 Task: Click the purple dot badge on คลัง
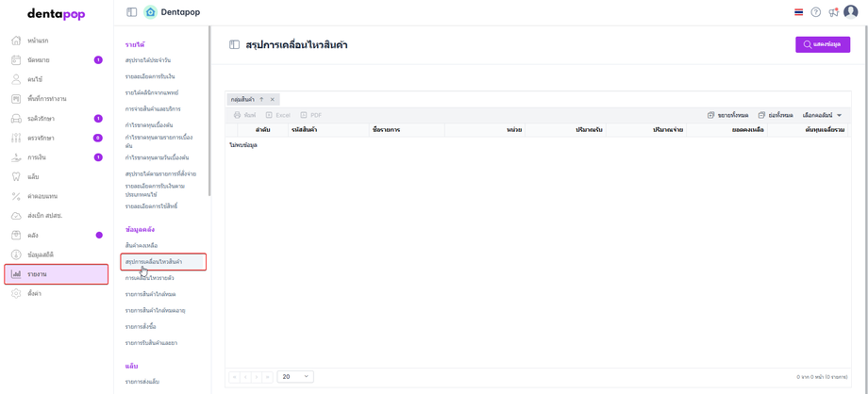pyautogui.click(x=99, y=235)
